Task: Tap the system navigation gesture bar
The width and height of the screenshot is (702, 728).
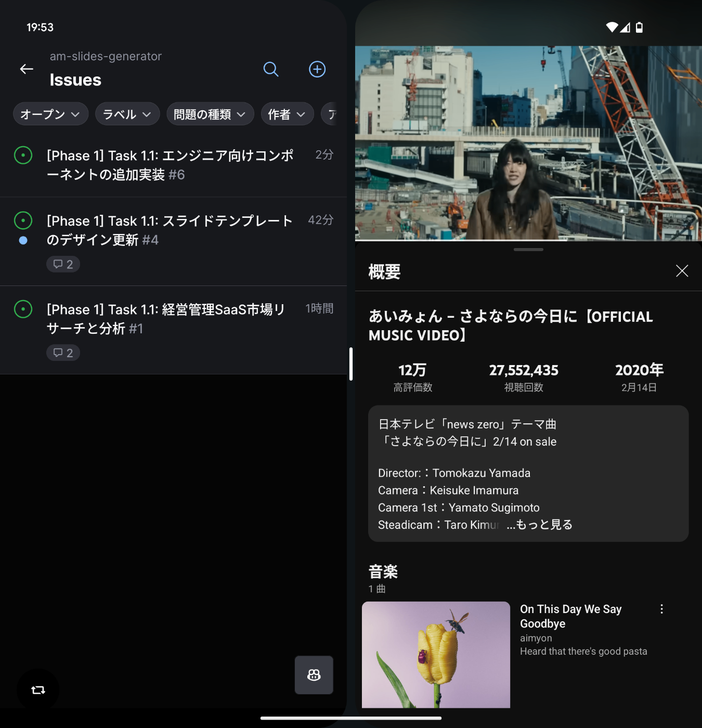Action: click(x=351, y=718)
